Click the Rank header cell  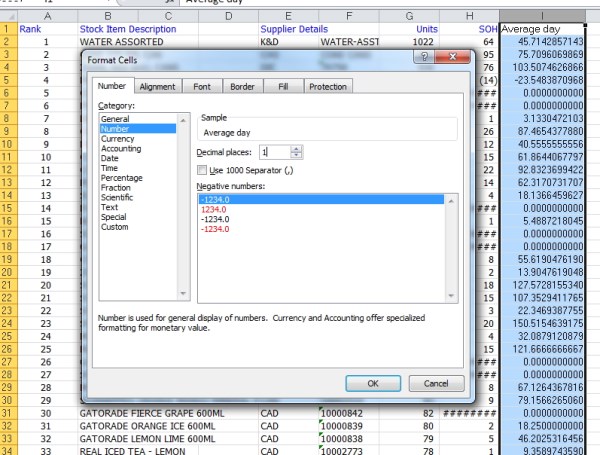tap(47, 29)
